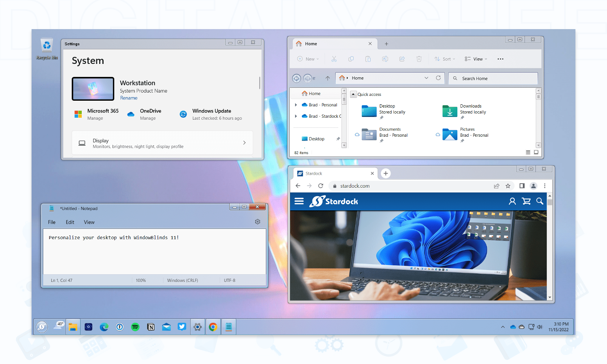Open the Stardock site hamburger menu

299,201
